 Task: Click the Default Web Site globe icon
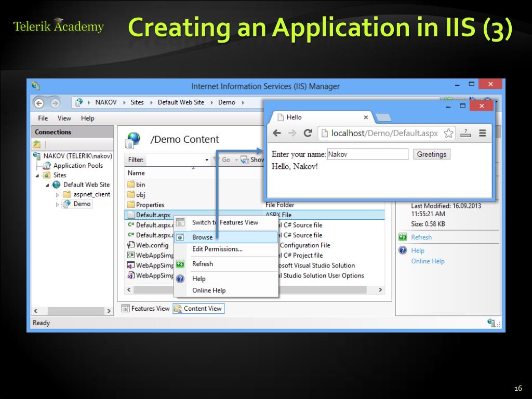tap(56, 184)
